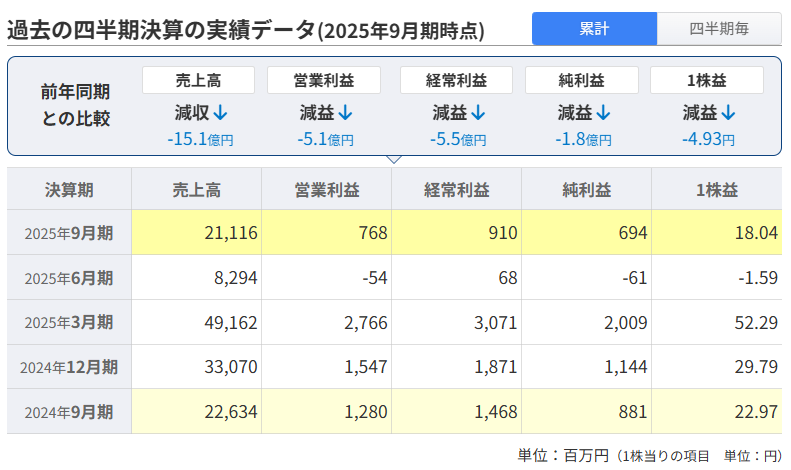Switch to the 累計 tab

(594, 29)
